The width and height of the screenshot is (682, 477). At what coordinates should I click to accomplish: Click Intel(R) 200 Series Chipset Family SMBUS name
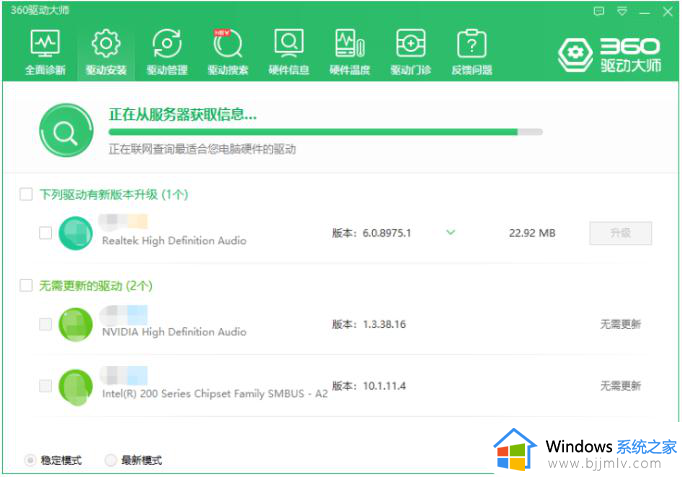pyautogui.click(x=215, y=394)
